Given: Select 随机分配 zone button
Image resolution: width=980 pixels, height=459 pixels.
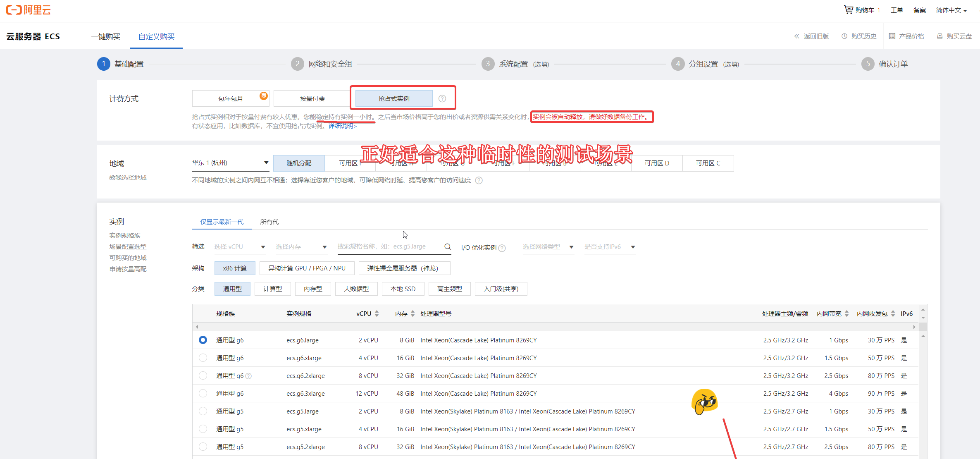Looking at the screenshot, I should tap(299, 163).
